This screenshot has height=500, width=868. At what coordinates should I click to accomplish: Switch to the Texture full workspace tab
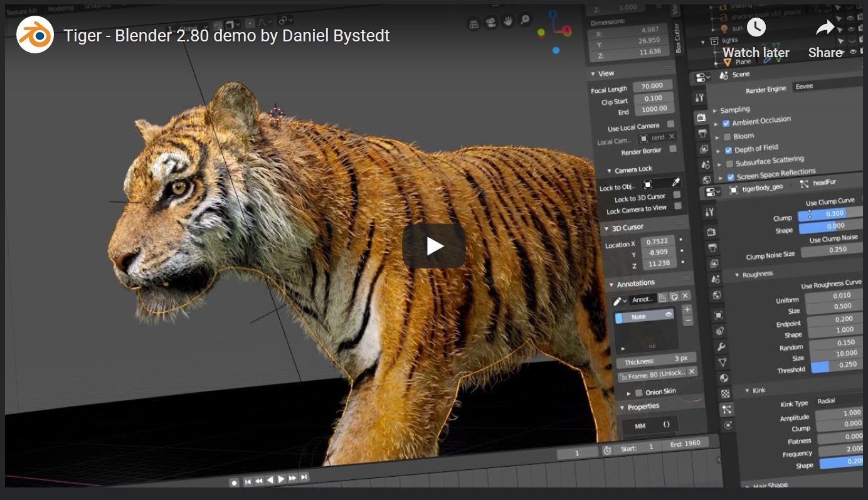click(x=21, y=11)
